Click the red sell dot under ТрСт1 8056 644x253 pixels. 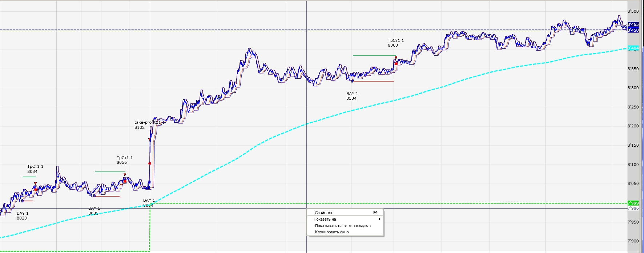pyautogui.click(x=125, y=181)
